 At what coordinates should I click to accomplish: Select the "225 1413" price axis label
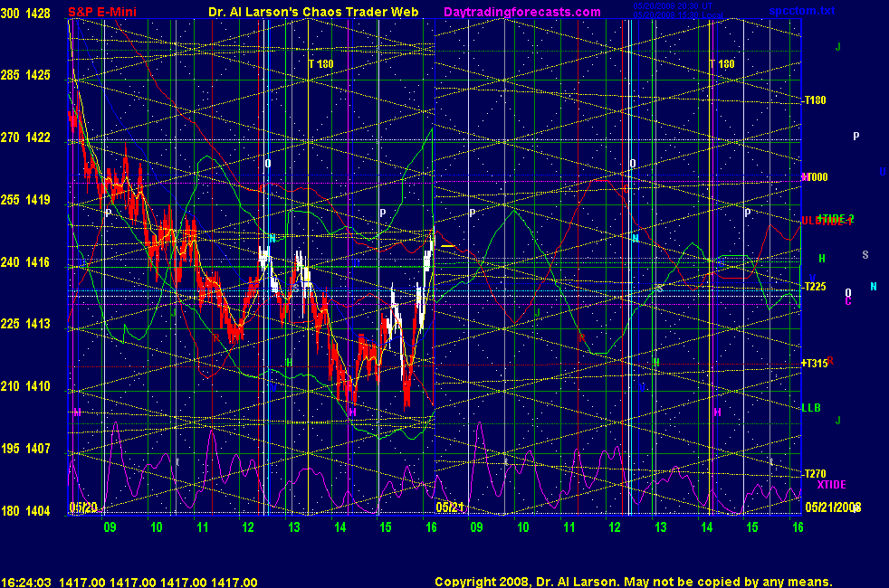click(x=25, y=324)
